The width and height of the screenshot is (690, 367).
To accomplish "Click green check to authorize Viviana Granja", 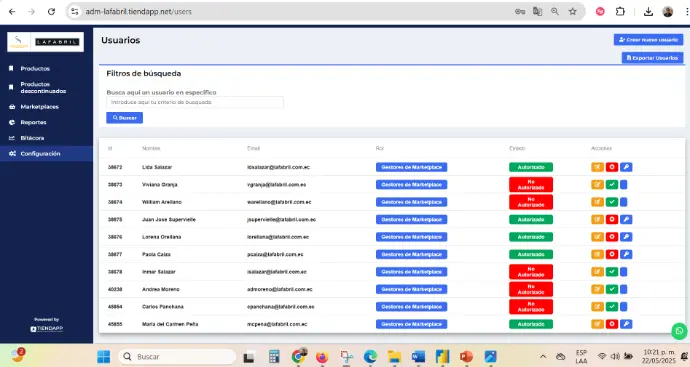I will [612, 184].
